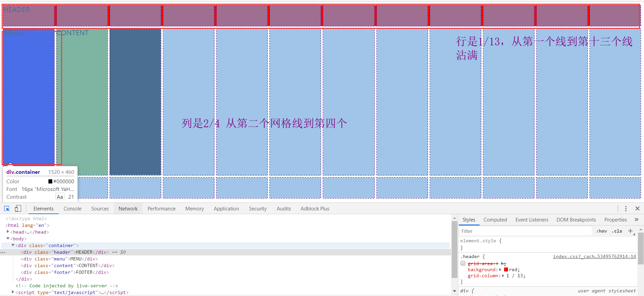Select the Event Listeners pane tab
Image resolution: width=644 pixels, height=296 pixels.
(x=532, y=219)
